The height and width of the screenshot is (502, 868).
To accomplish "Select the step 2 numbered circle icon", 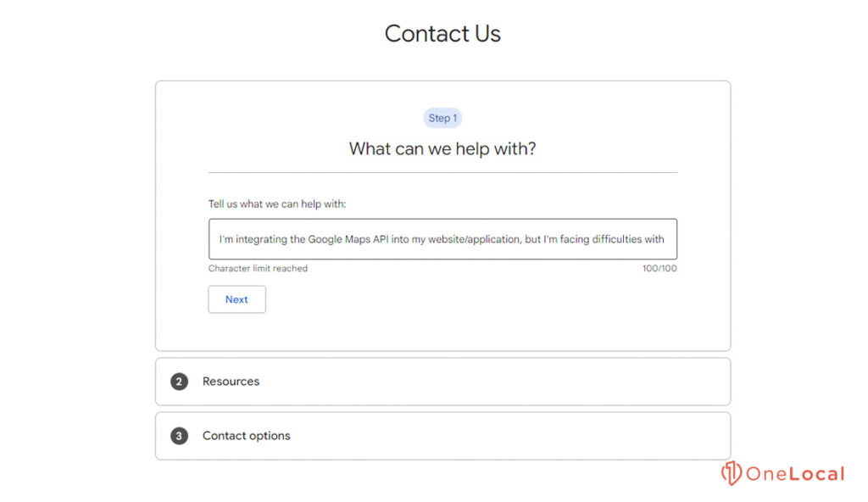I will point(178,382).
